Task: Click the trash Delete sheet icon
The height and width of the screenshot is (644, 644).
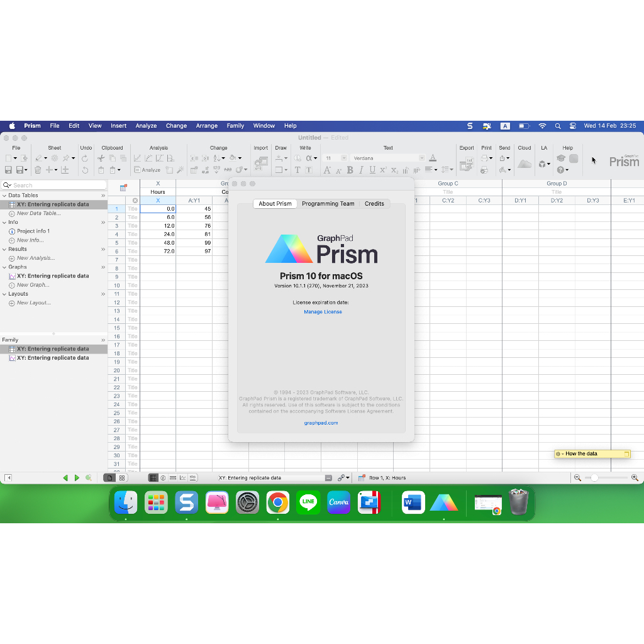Action: pos(38,170)
